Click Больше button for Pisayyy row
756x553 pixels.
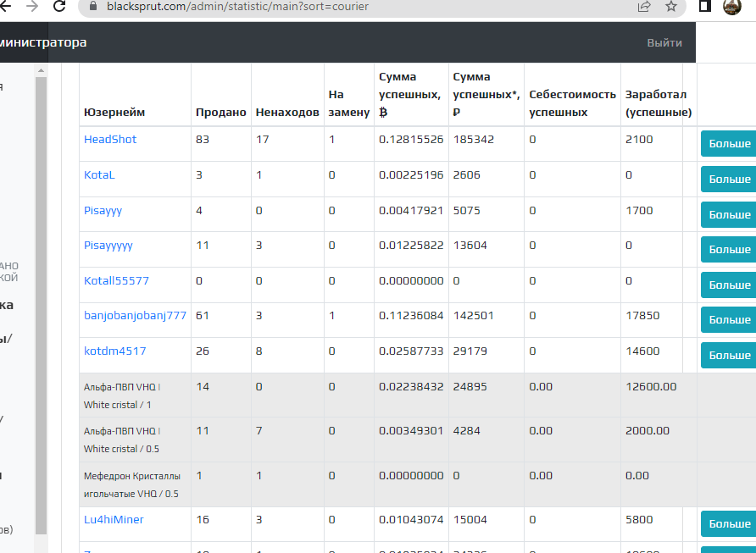(x=729, y=215)
